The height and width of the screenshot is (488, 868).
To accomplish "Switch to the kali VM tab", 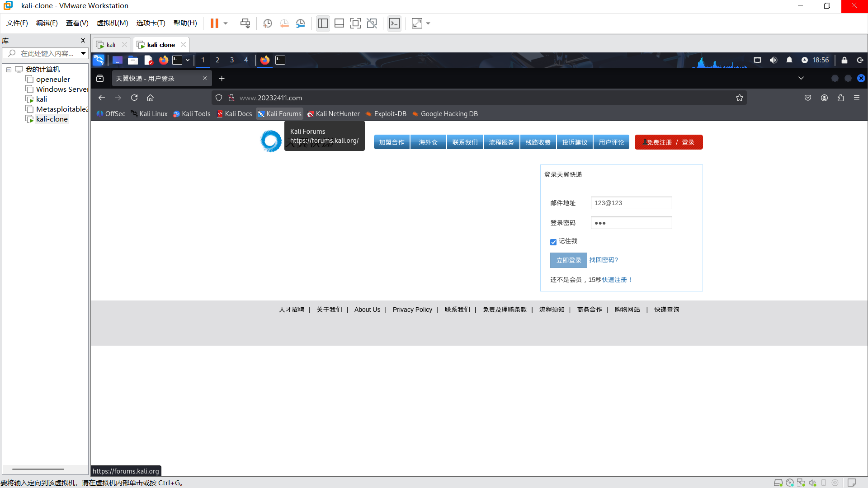I will (x=111, y=45).
